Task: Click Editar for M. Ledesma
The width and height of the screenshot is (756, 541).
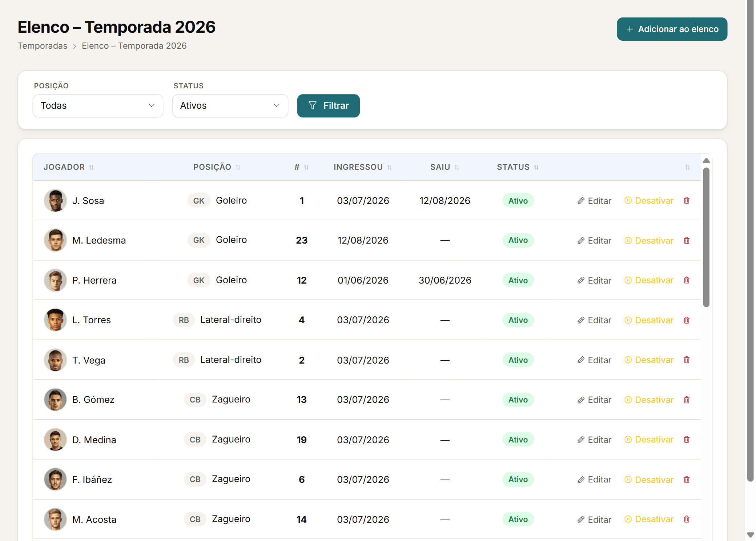Action: point(594,240)
